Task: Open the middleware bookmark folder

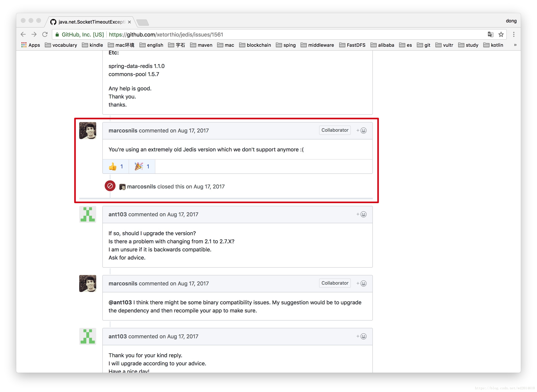Action: tap(317, 45)
